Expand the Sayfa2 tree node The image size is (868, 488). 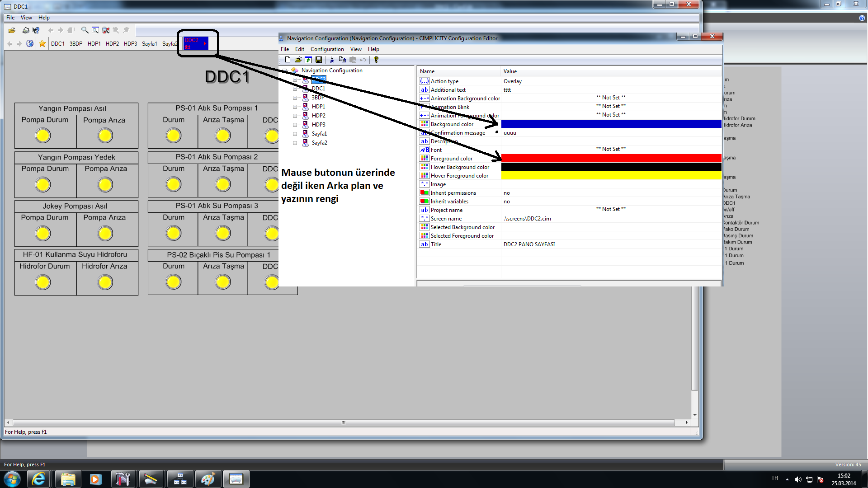295,143
